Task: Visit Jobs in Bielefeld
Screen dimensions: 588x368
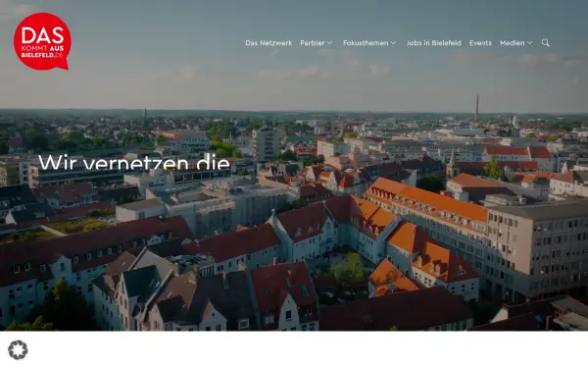Action: click(433, 43)
